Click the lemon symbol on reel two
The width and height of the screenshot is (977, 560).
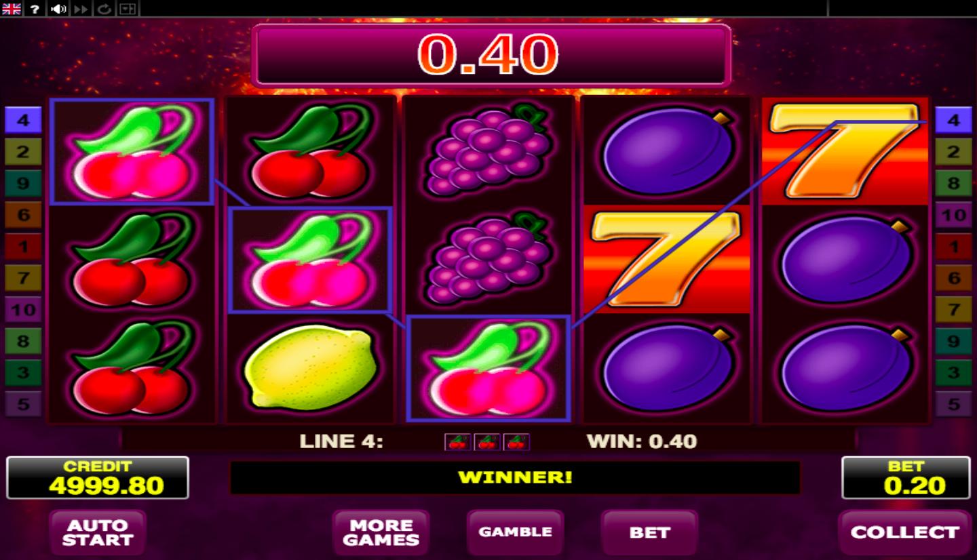[x=309, y=367]
